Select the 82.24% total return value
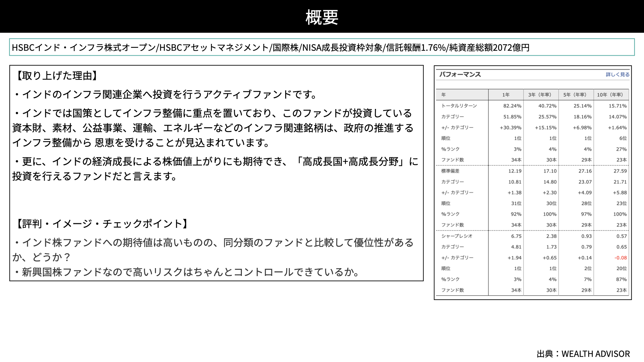644x362 pixels. pyautogui.click(x=512, y=106)
